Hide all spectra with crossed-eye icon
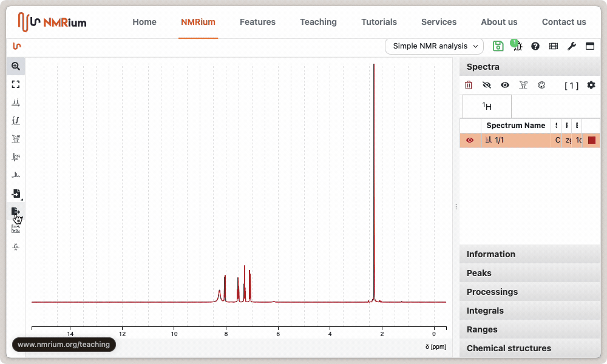This screenshot has width=607, height=364. point(487,86)
